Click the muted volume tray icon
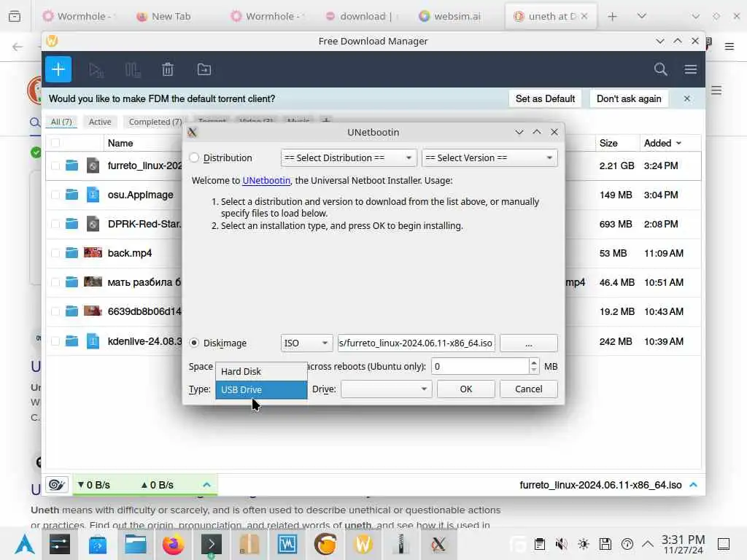This screenshot has width=747, height=560. (x=561, y=544)
